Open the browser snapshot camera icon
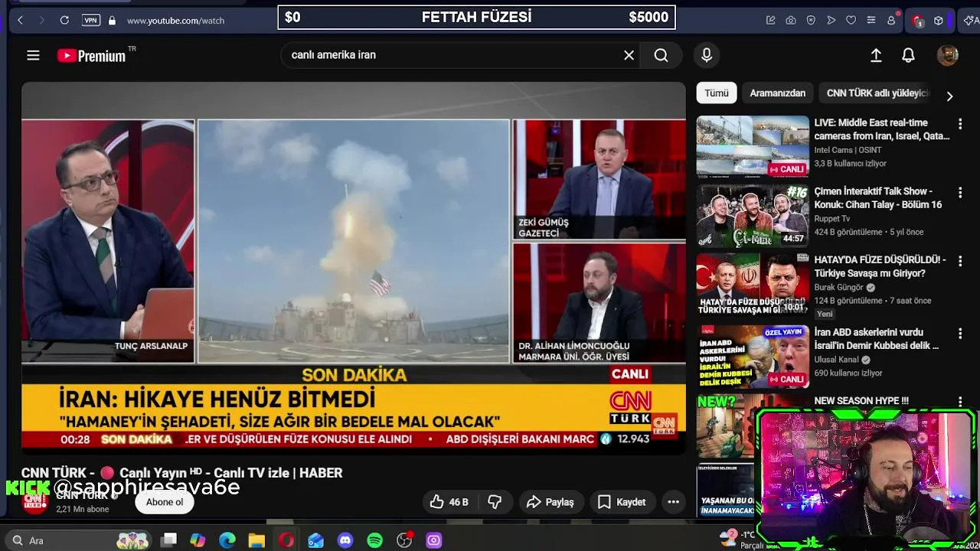980x551 pixels. 791,21
